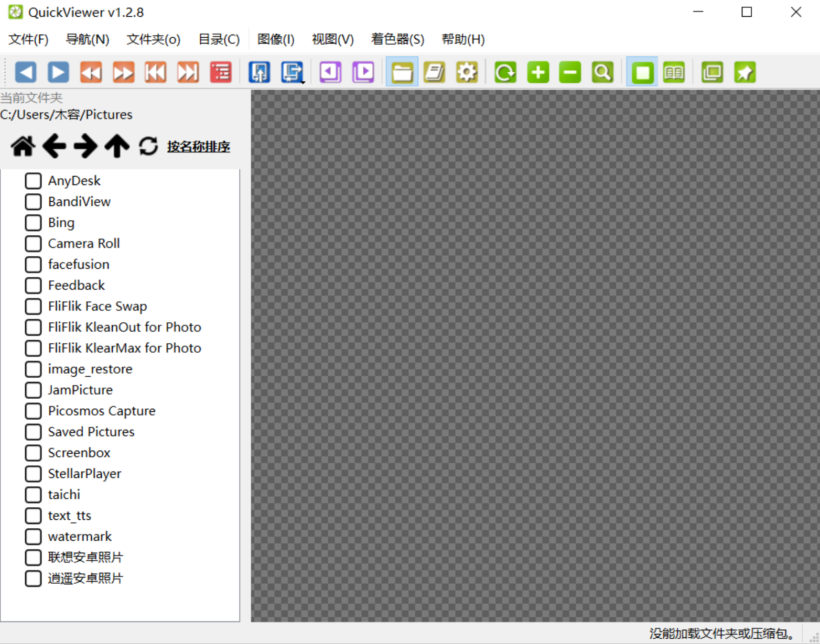Click the green pin star icon
Screen dimensions: 820x644
(745, 72)
